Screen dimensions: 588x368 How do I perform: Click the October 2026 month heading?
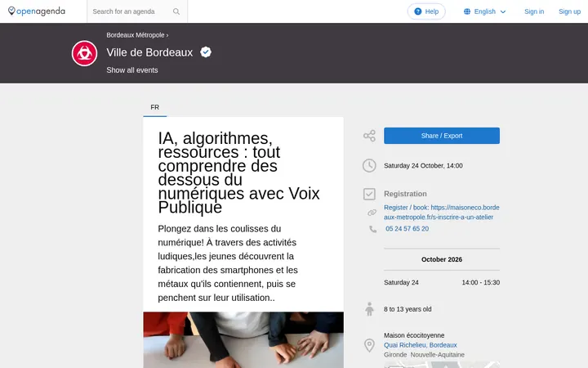tap(441, 259)
